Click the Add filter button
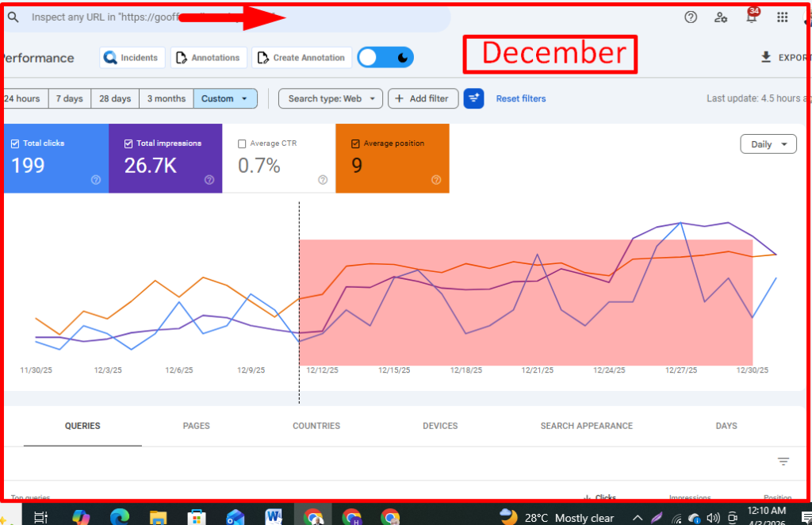 [x=422, y=98]
